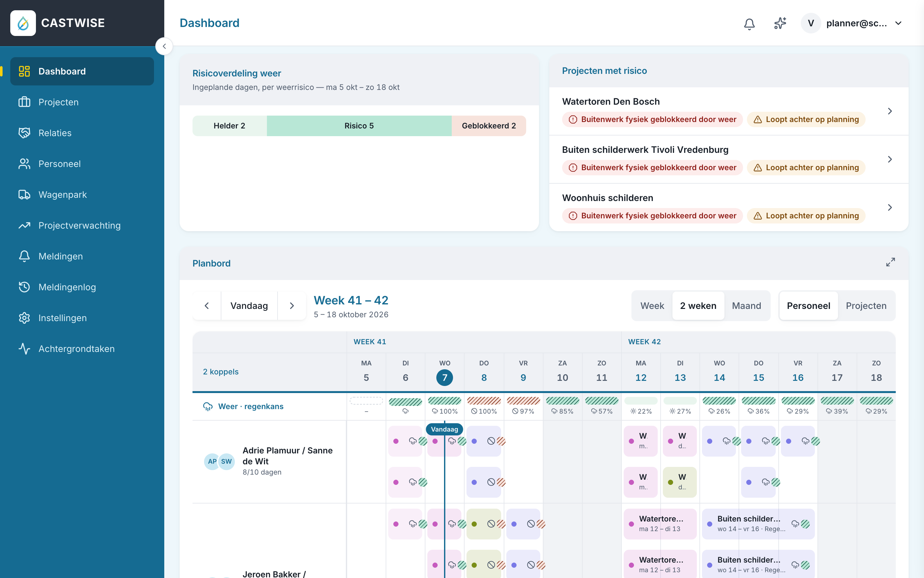Click the Projectverwachting trend icon
The height and width of the screenshot is (578, 924).
coord(24,225)
